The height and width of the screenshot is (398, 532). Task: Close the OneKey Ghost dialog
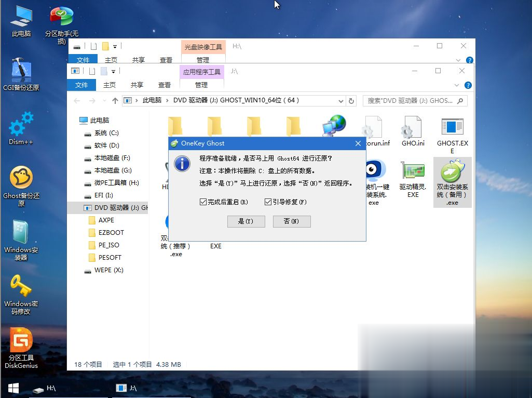coord(358,143)
